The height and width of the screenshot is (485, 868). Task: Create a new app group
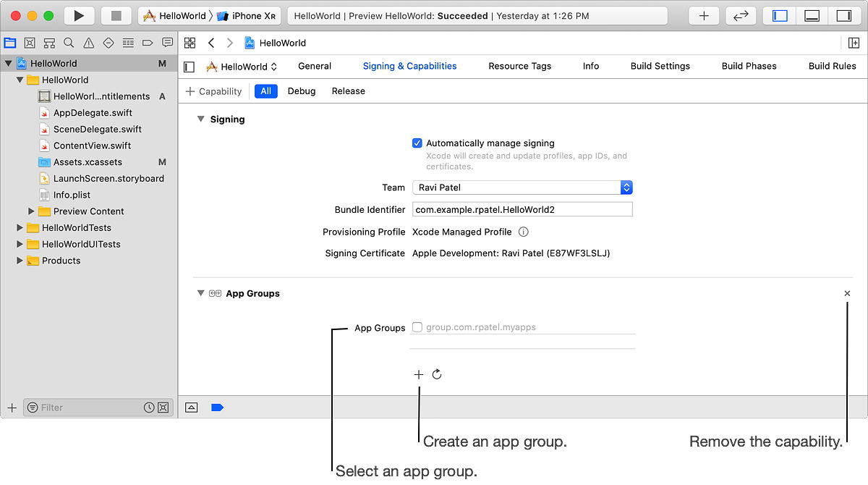click(x=418, y=374)
